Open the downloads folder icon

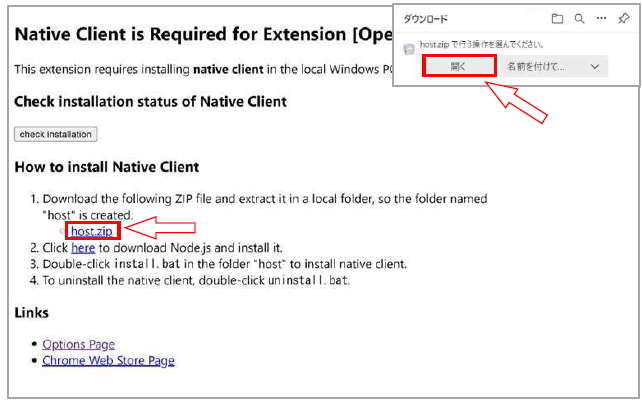tap(557, 19)
